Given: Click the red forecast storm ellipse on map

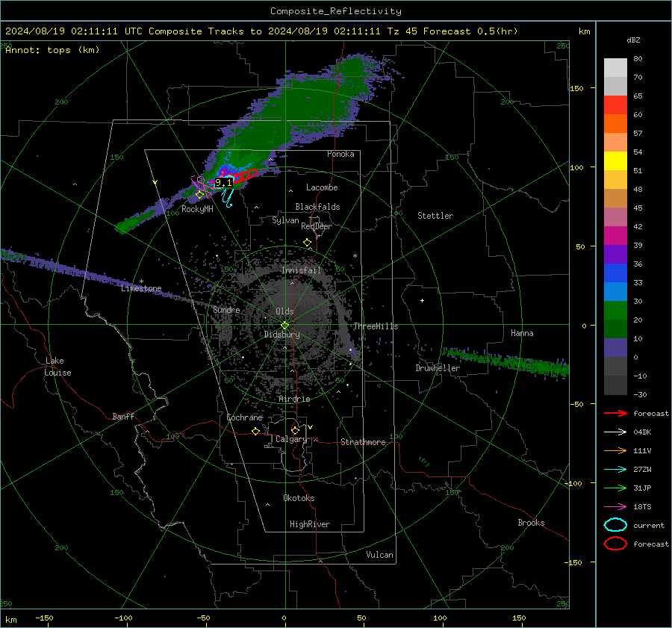Looking at the screenshot, I should [x=246, y=175].
